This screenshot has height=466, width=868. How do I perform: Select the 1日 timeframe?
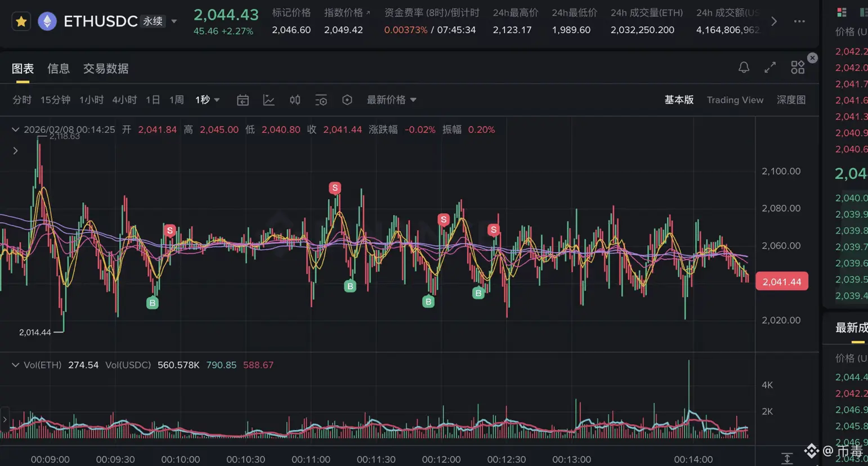[x=153, y=100]
